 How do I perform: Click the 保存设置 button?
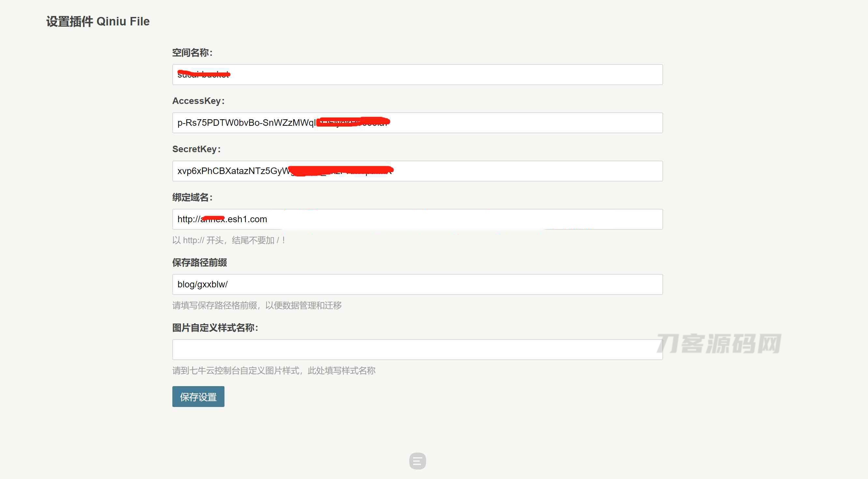198,397
